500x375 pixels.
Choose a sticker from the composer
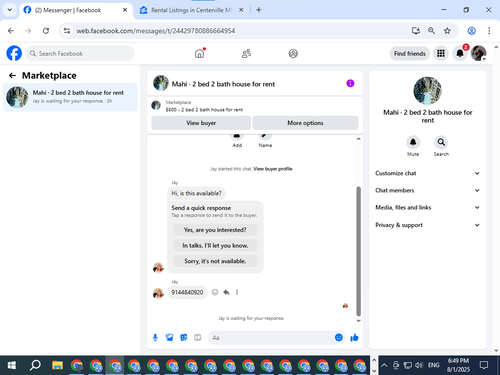point(184,338)
